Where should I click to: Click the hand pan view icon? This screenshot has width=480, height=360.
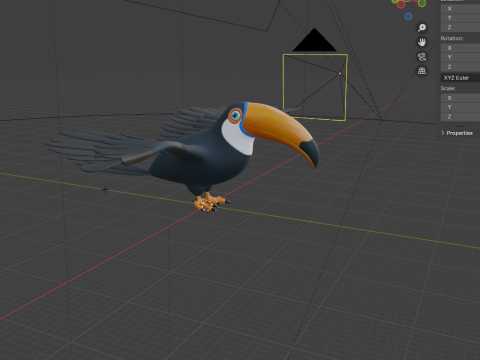422,42
